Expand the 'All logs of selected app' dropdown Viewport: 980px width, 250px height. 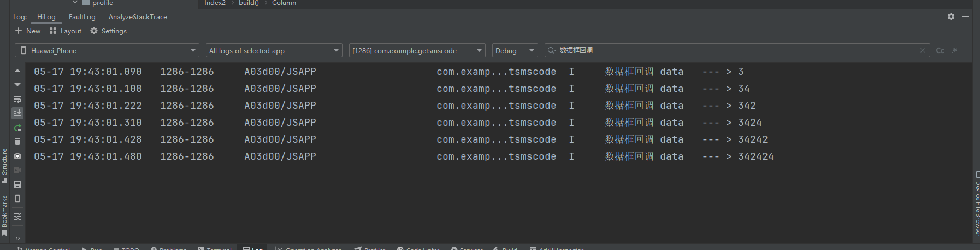[274, 50]
